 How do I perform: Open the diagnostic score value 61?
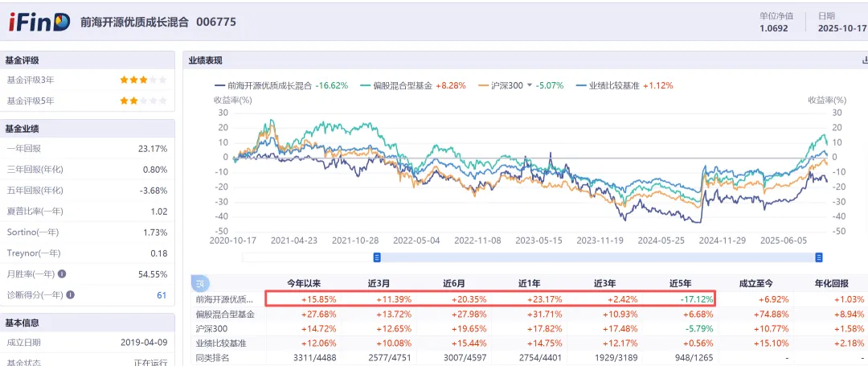(x=162, y=295)
